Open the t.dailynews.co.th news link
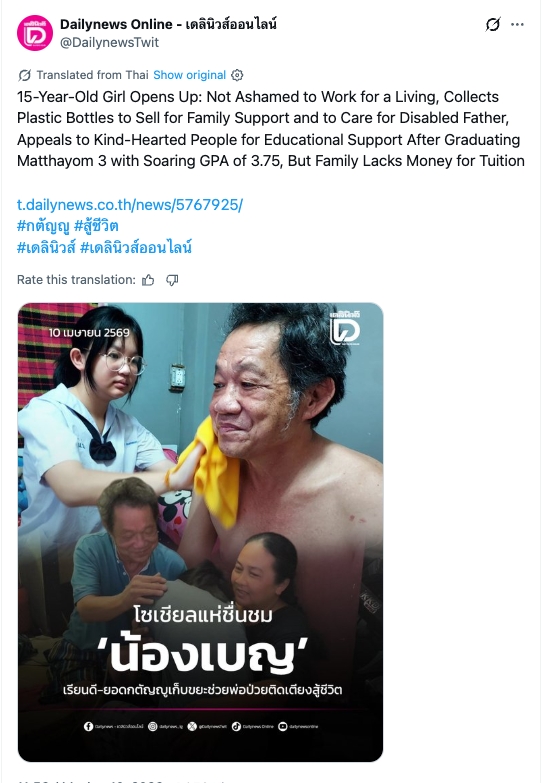Viewport: 543px width, 783px height. point(130,205)
